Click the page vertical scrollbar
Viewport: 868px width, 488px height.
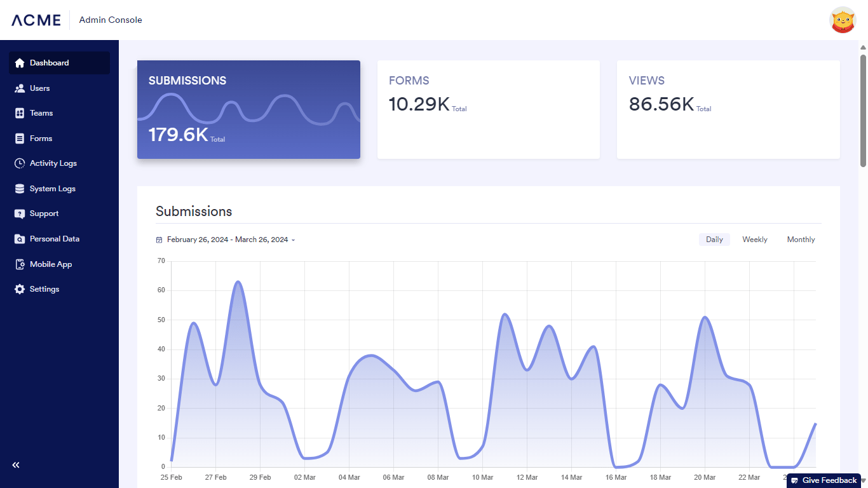click(x=863, y=111)
